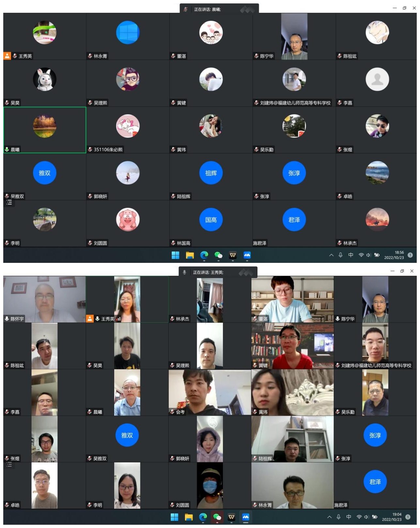This screenshot has width=420, height=528.
Task: Toggle microphone in "正在讲话: 王秀英" bar
Action: (184, 272)
